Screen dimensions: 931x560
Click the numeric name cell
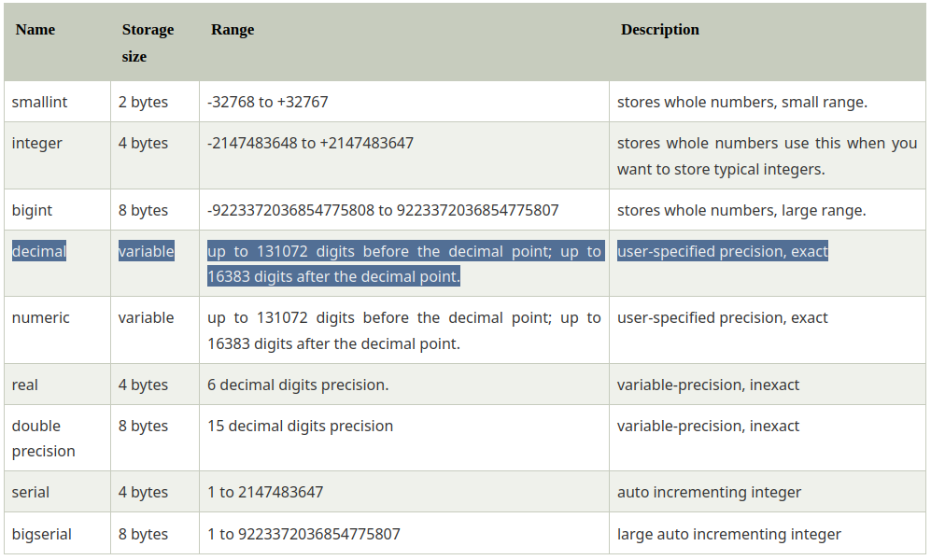point(40,317)
